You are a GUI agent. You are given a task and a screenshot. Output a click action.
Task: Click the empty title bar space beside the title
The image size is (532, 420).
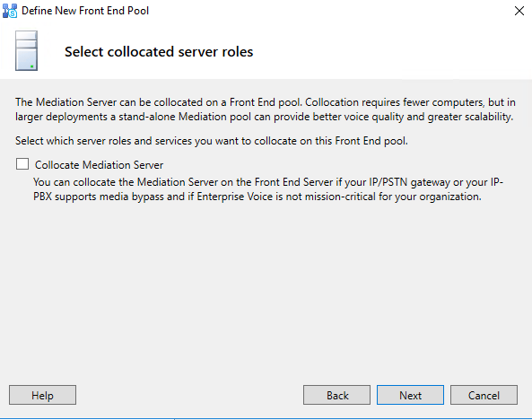329,11
